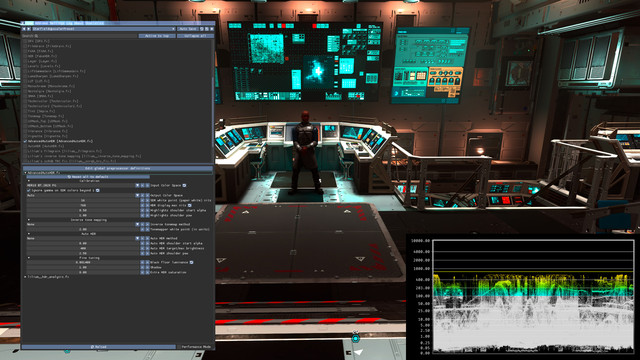Click the SDR white point slider

83,200
